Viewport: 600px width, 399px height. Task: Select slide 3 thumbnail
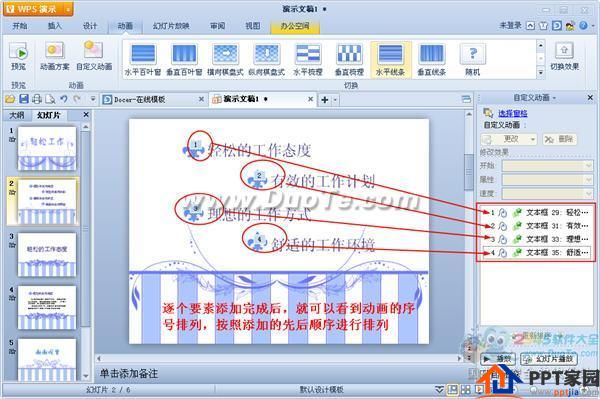[x=47, y=254]
